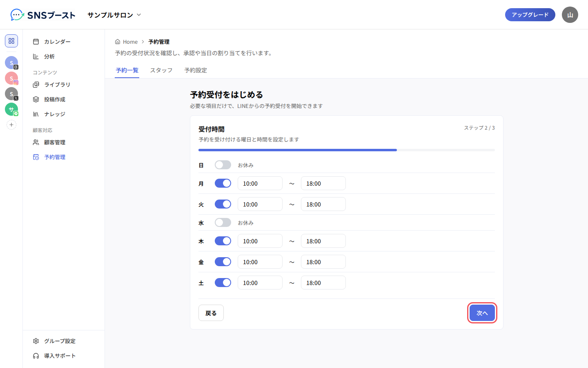Click the 次へ button
Screen dimensions: 588x368
point(482,313)
